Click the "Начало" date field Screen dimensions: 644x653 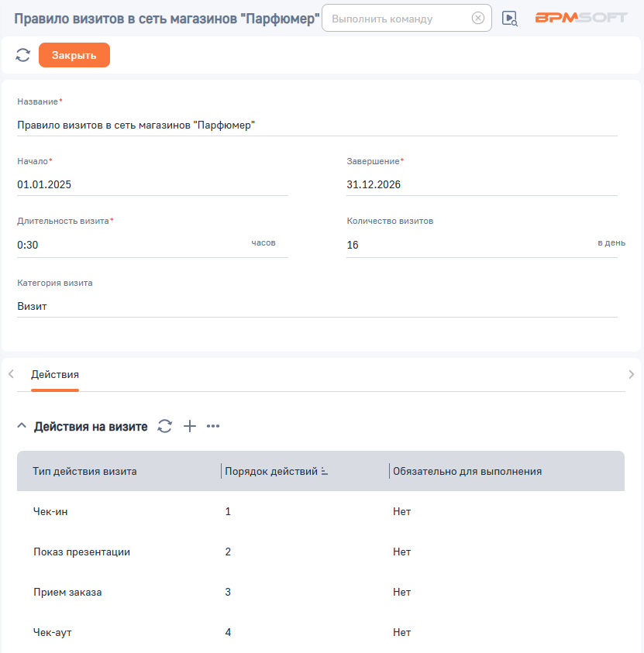[152, 184]
